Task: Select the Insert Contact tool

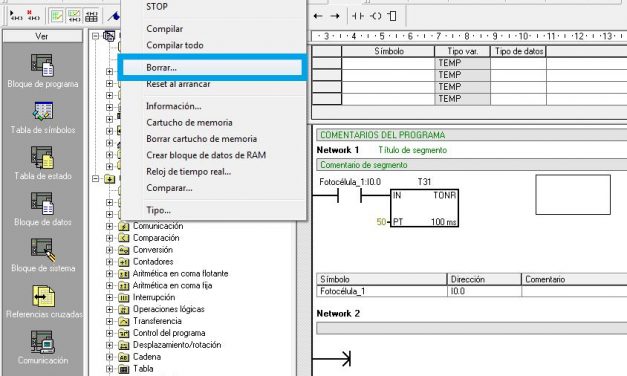Action: pyautogui.click(x=357, y=16)
